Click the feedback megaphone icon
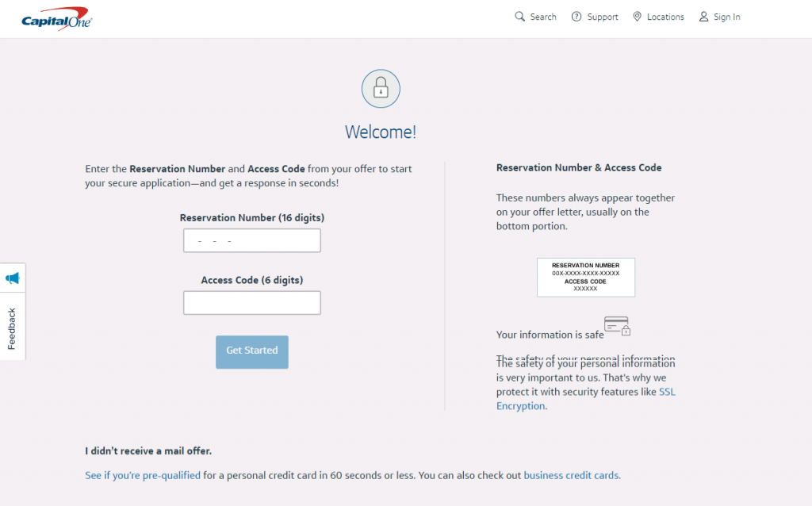This screenshot has width=812, height=506. [13, 278]
